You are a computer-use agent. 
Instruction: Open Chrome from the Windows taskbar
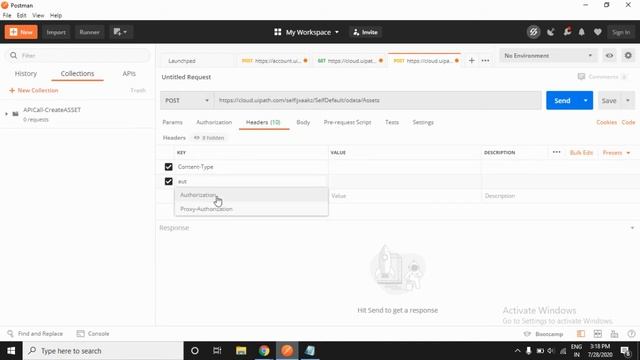pyautogui.click(x=264, y=351)
